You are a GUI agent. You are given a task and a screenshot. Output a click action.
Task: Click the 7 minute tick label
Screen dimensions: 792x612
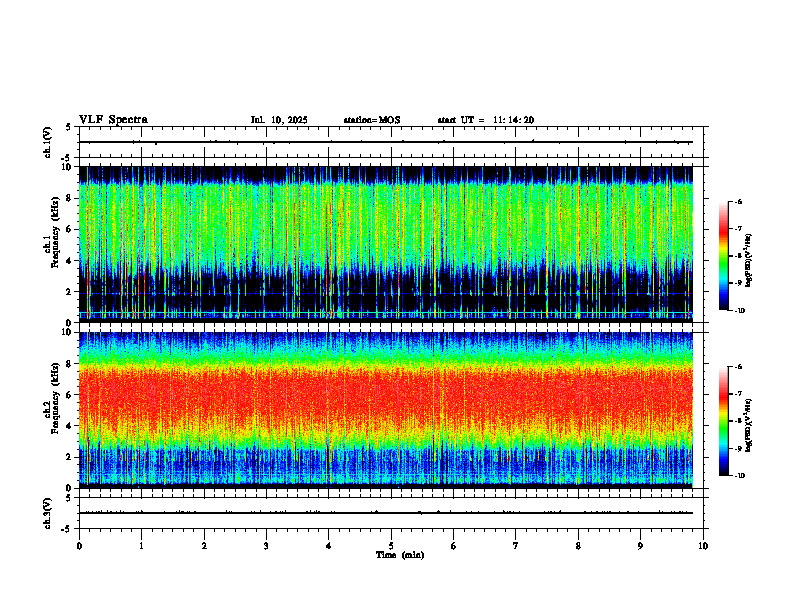516,546
